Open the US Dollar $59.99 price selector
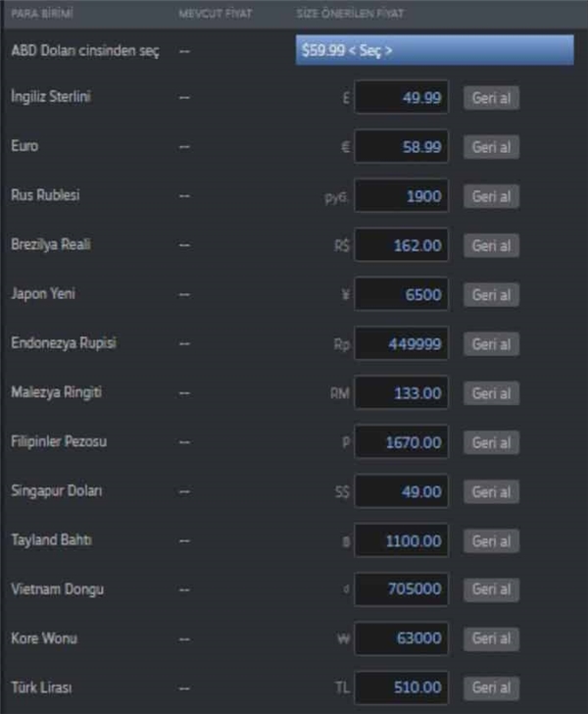This screenshot has width=588, height=714. (434, 50)
